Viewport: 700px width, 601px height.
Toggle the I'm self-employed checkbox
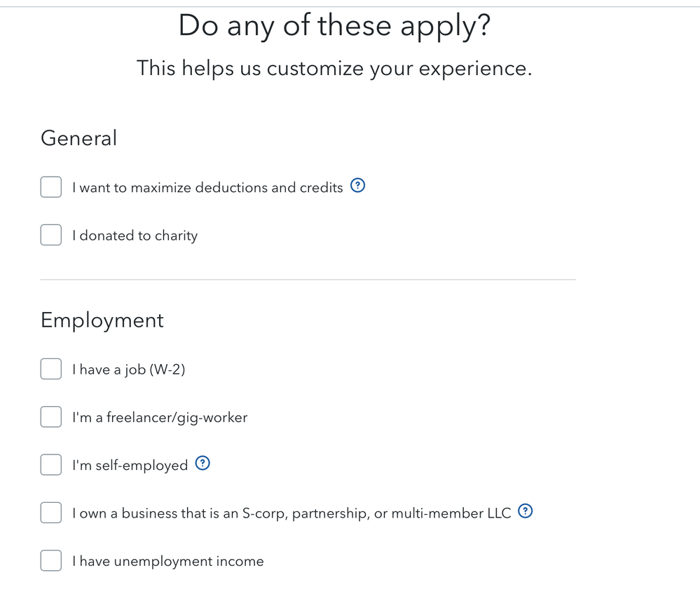click(x=51, y=465)
